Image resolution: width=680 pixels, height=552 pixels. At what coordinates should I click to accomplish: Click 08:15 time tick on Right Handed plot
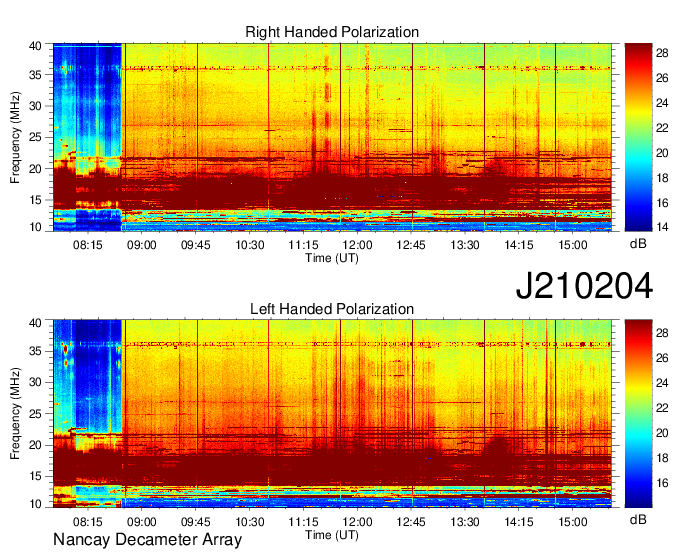88,245
